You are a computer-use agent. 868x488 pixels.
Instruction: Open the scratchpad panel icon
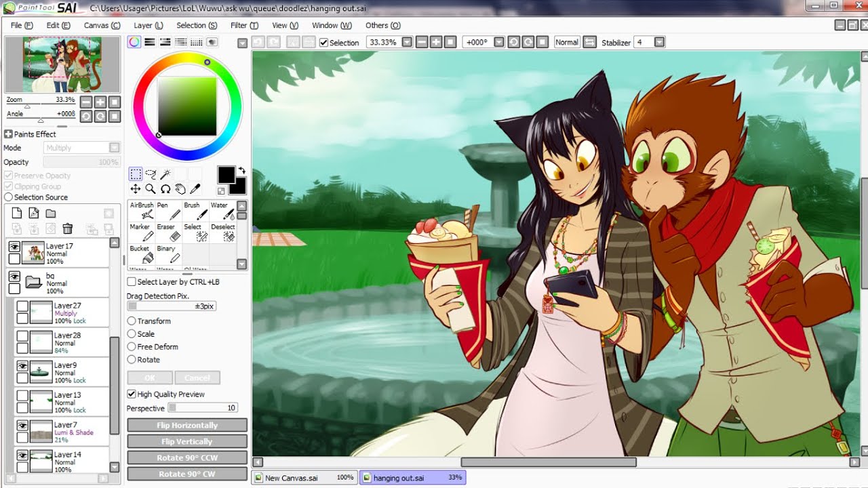coord(212,42)
